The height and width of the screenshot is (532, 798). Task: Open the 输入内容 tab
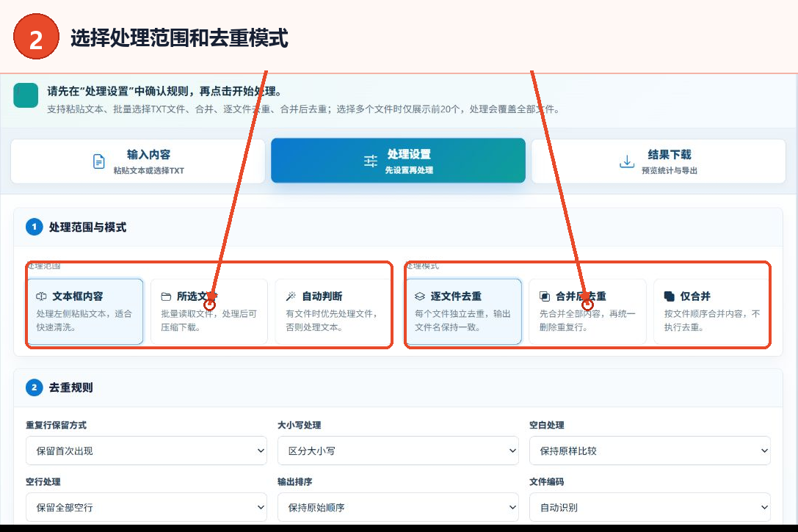pyautogui.click(x=138, y=161)
